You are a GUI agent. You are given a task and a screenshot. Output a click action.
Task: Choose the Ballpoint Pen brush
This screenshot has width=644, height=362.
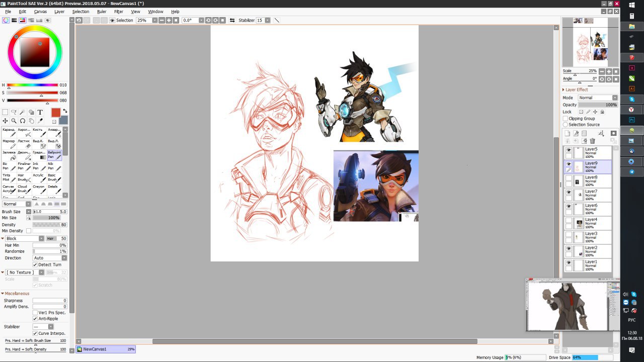pyautogui.click(x=54, y=155)
